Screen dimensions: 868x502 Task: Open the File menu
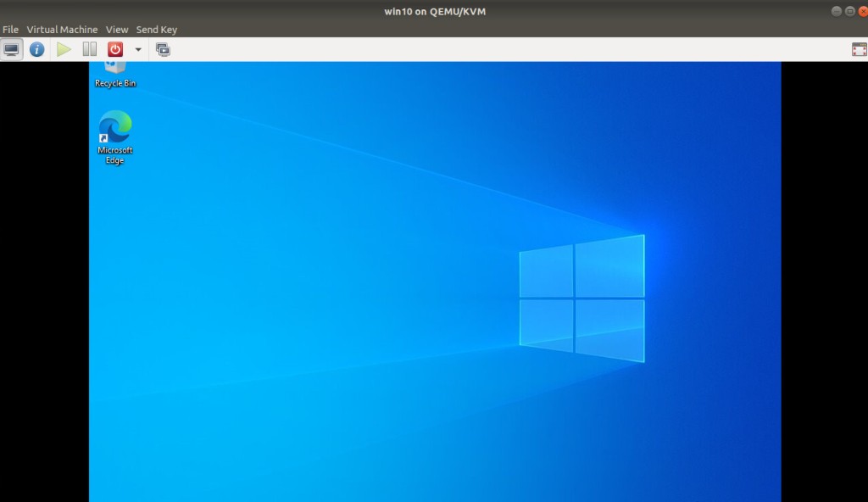click(x=10, y=30)
